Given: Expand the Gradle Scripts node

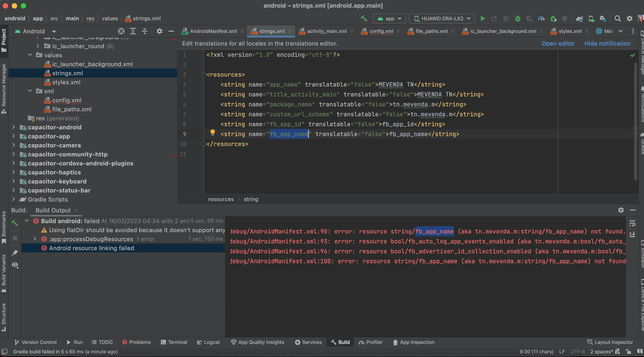Looking at the screenshot, I should point(14,199).
